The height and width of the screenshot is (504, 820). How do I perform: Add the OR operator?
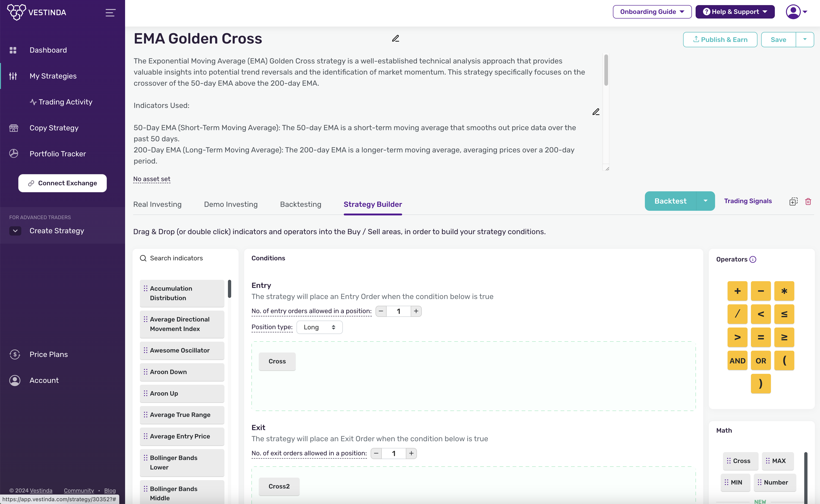(761, 361)
